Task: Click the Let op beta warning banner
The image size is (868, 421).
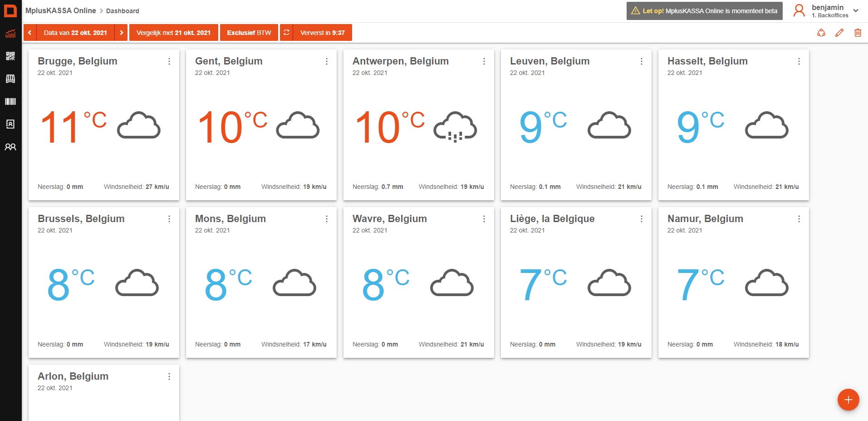Action: [705, 10]
